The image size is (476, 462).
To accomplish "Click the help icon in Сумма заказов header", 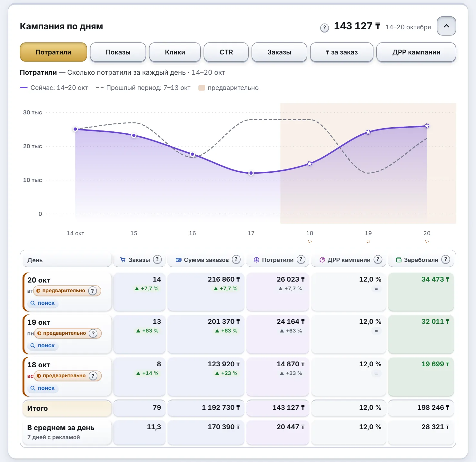I will [236, 259].
